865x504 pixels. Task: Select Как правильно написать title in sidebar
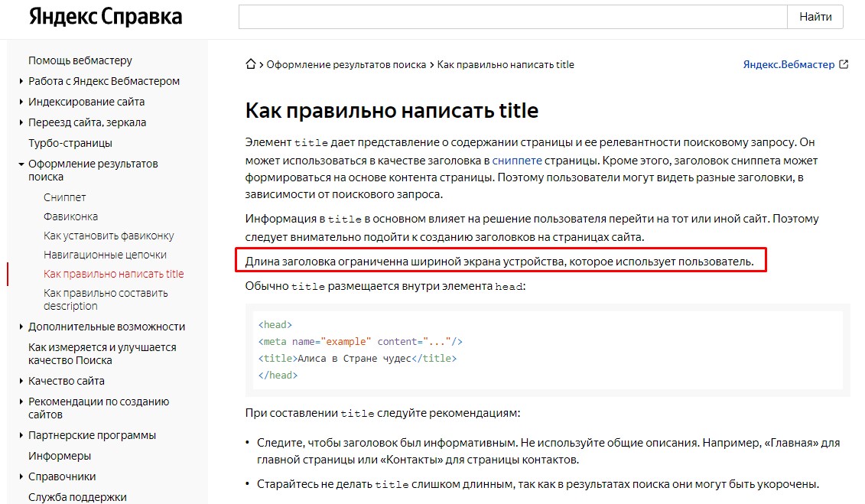pyautogui.click(x=114, y=274)
